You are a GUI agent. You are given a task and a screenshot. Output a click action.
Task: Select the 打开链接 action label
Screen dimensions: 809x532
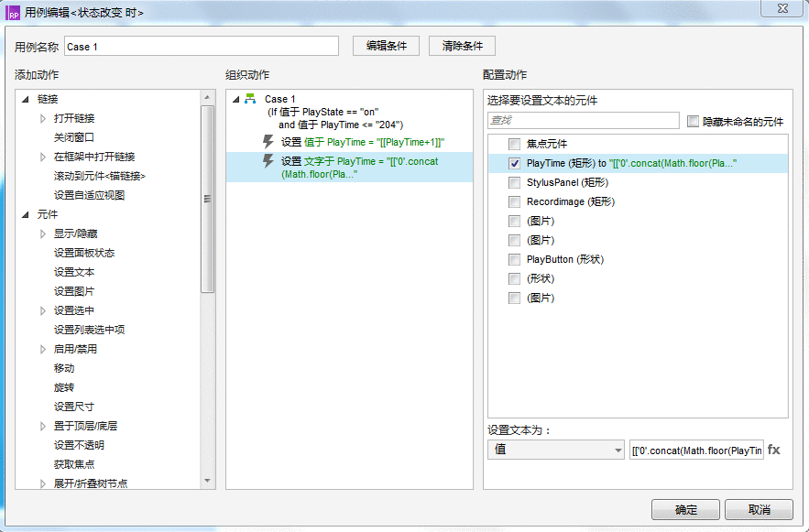(74, 118)
